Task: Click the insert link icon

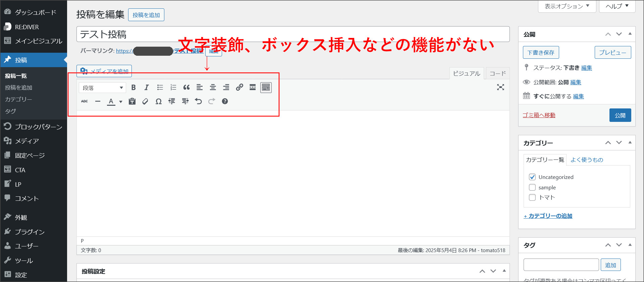Action: point(239,88)
